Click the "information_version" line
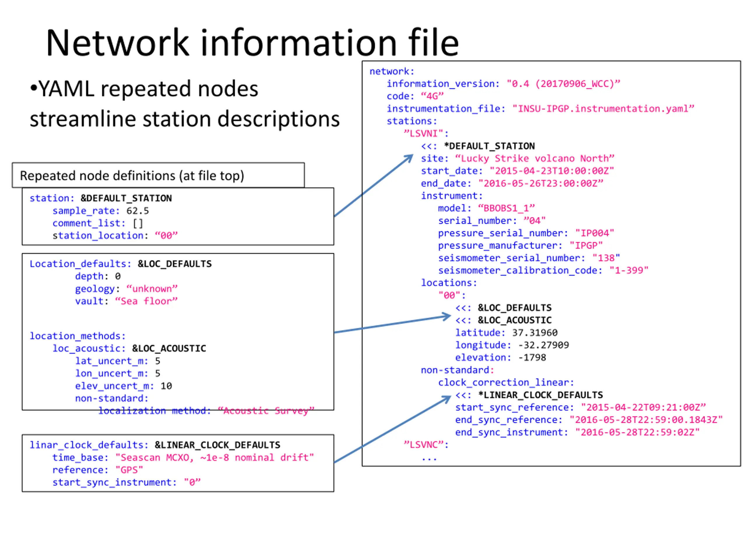 tap(504, 84)
